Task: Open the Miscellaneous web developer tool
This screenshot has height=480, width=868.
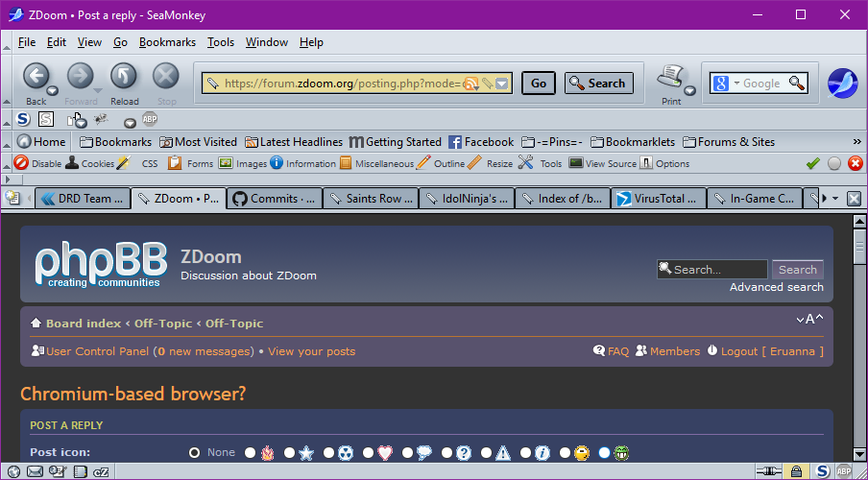Action: tap(376, 163)
